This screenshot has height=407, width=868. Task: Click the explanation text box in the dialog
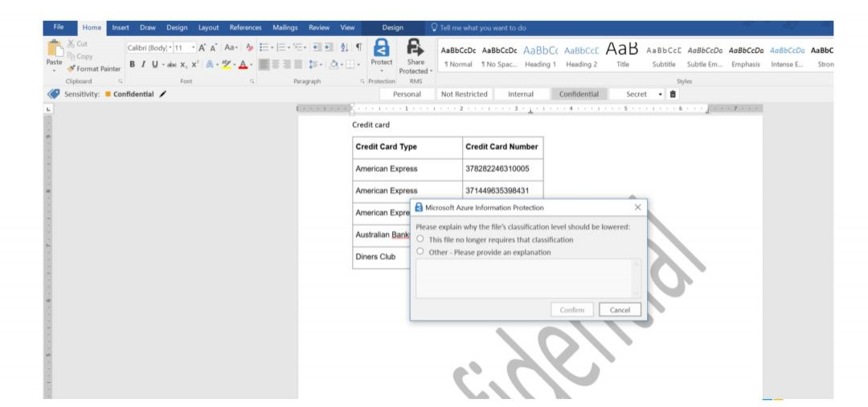tap(528, 279)
